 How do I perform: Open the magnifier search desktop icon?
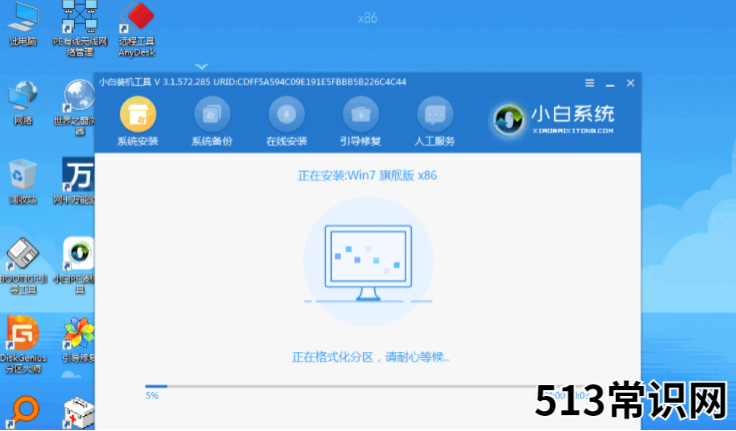point(23,412)
